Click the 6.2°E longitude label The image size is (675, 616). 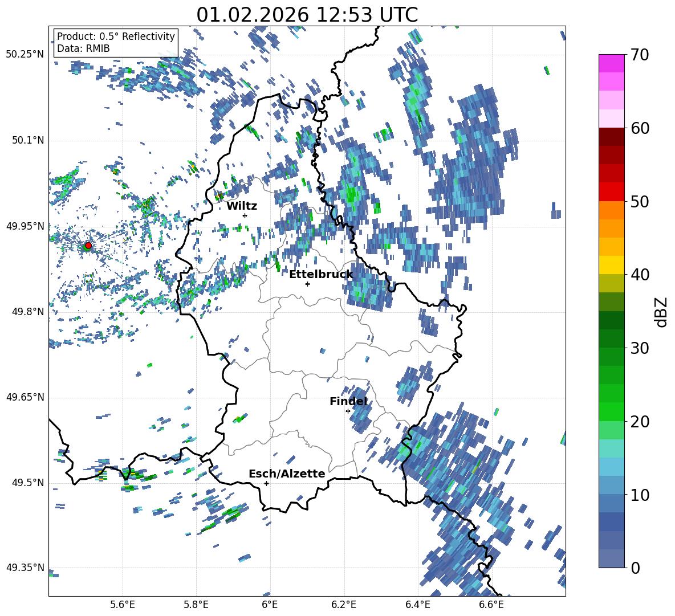coord(344,605)
